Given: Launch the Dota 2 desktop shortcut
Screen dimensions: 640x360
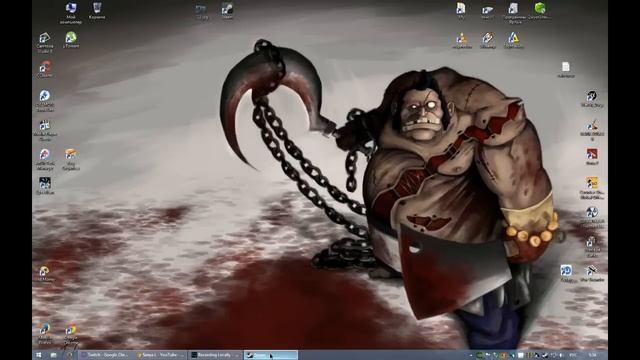Looking at the screenshot, I should coord(592,157).
